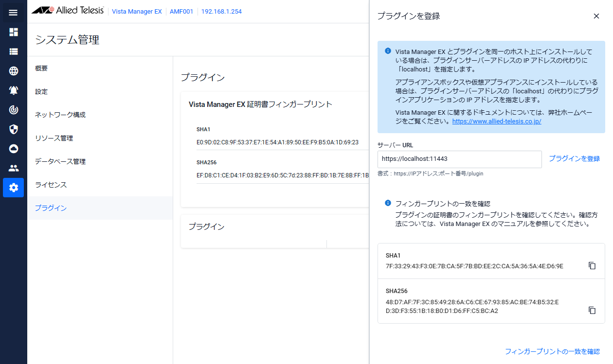Open ネットワーク構成 menu item
This screenshot has height=364, width=613.
(x=100, y=115)
